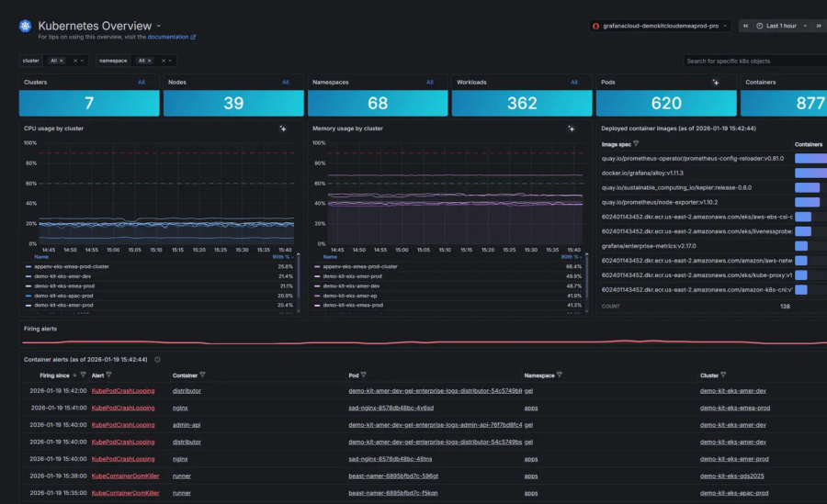
Task: Sort Memory legend by 90th % column
Action: pyautogui.click(x=572, y=257)
